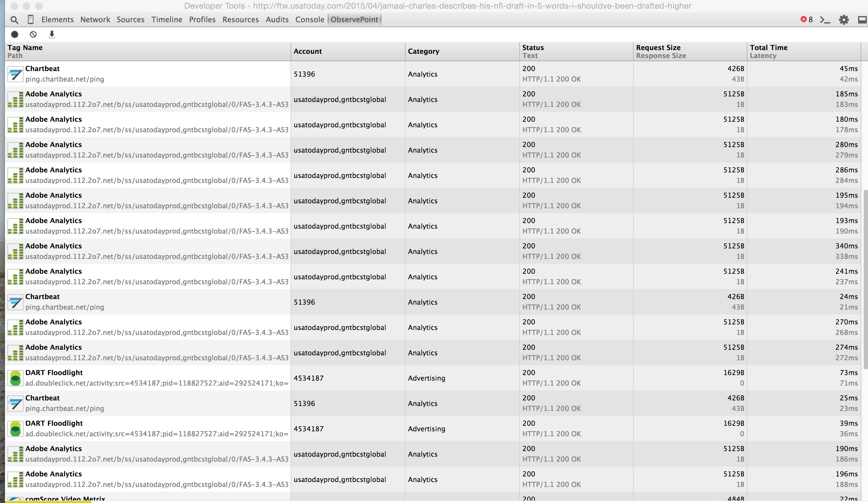Screen dimensions: 868x503
Task: Click the 45ms total time value
Action: point(848,69)
